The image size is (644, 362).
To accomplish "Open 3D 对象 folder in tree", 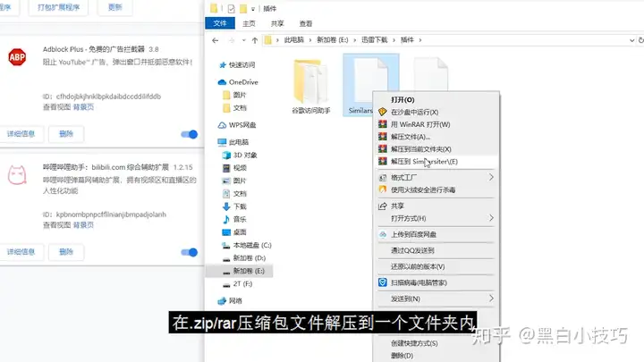I will [240, 156].
